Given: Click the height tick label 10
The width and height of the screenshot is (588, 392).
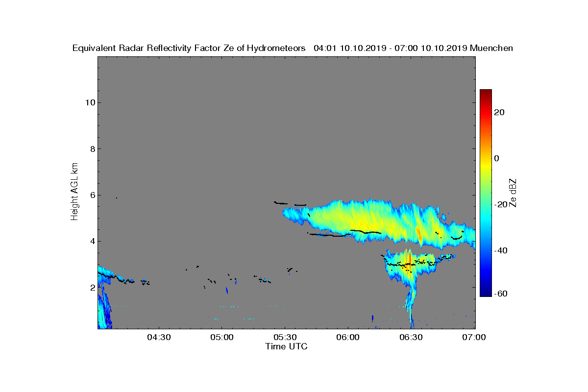Looking at the screenshot, I should coord(89,102).
